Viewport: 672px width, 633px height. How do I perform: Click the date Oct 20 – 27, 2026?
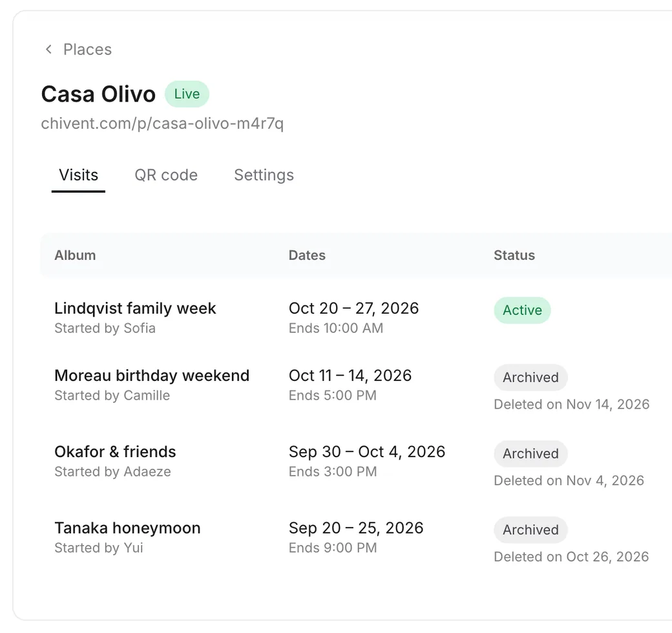point(353,308)
